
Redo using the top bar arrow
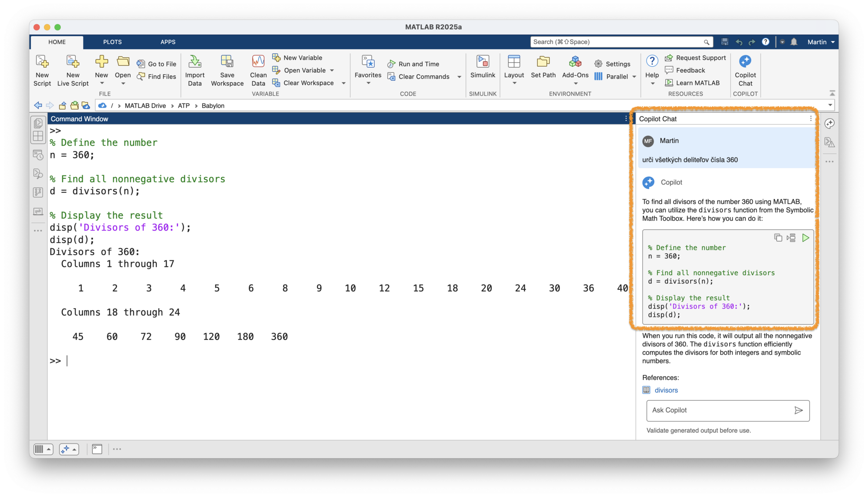[752, 42]
